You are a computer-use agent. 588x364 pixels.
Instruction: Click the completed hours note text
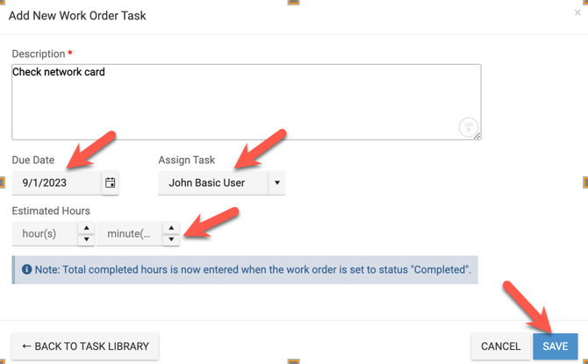253,270
